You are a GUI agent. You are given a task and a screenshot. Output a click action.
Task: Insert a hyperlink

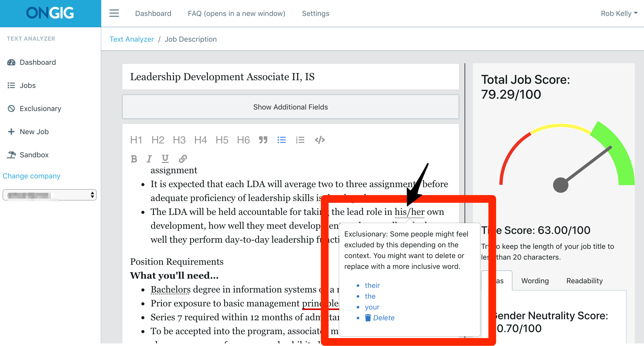coord(183,159)
